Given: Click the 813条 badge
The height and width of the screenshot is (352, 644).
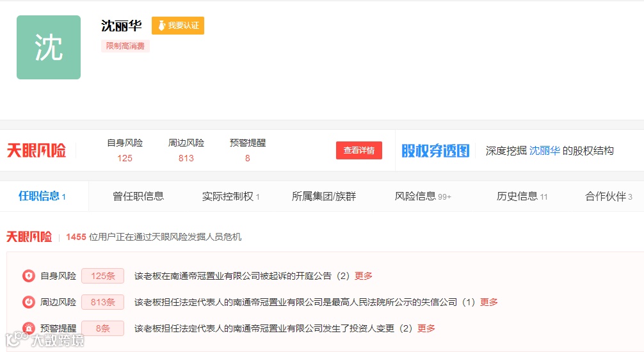Looking at the screenshot, I should [x=102, y=302].
